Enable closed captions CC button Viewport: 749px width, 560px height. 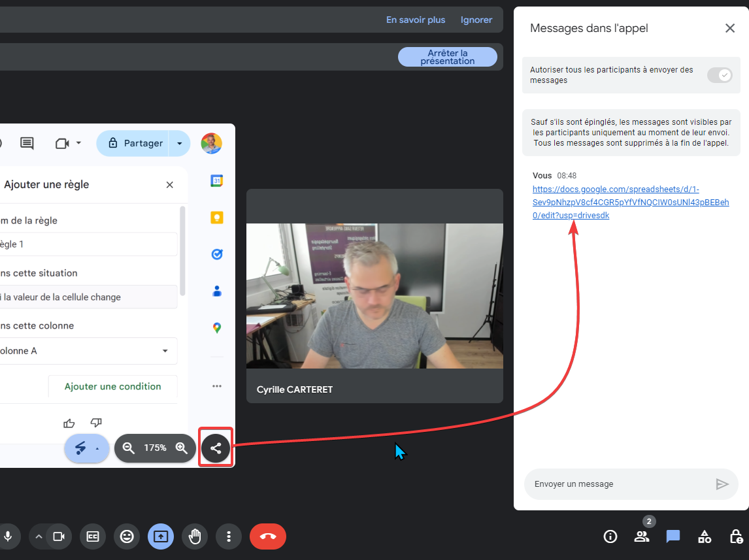point(93,536)
